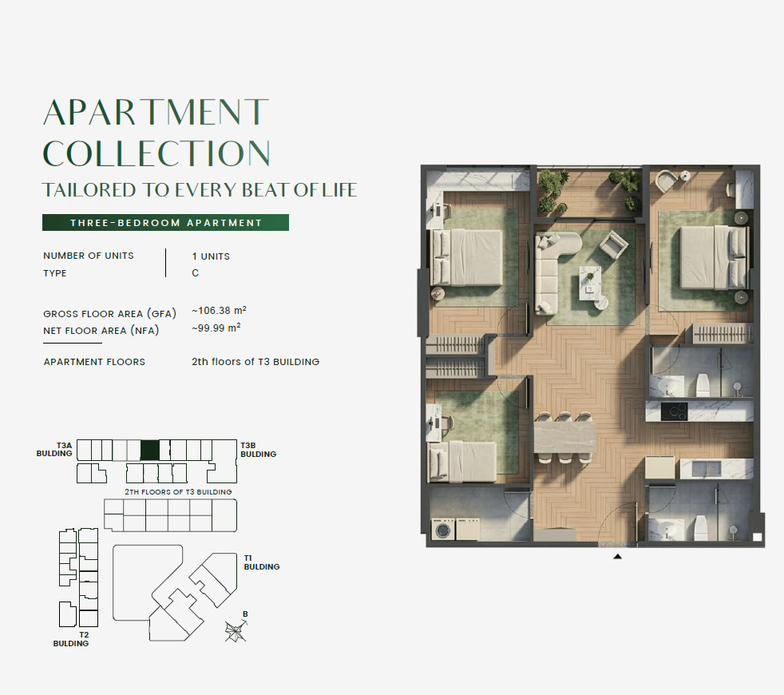The height and width of the screenshot is (695, 784).
Task: Click the '1 UNITS' value
Action: click(211, 256)
